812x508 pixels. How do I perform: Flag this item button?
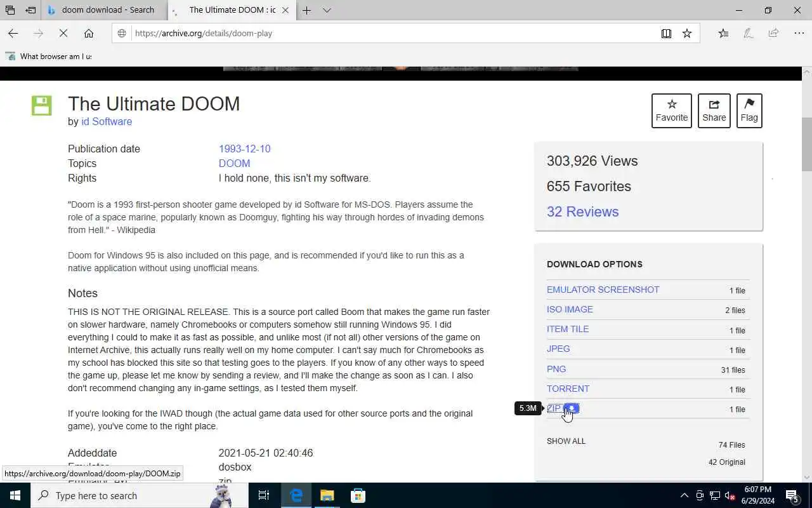749,110
